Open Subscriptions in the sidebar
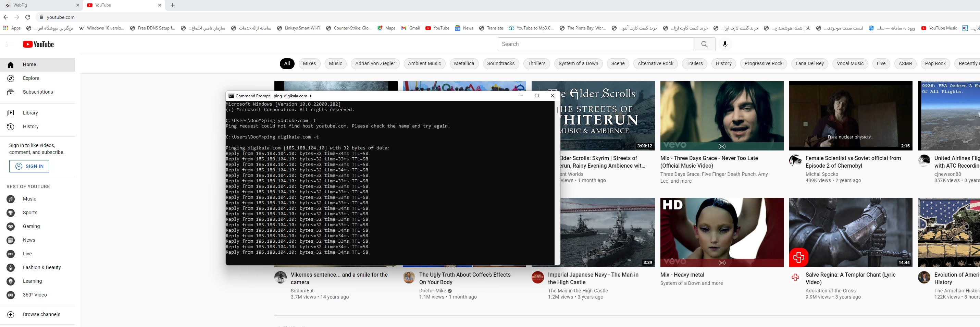Image resolution: width=980 pixels, height=327 pixels. tap(38, 92)
